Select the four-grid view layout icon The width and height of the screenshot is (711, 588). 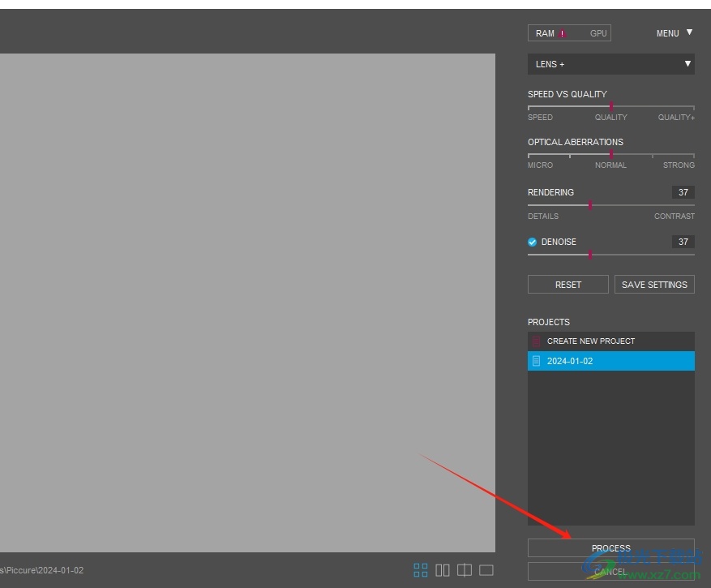(x=421, y=570)
